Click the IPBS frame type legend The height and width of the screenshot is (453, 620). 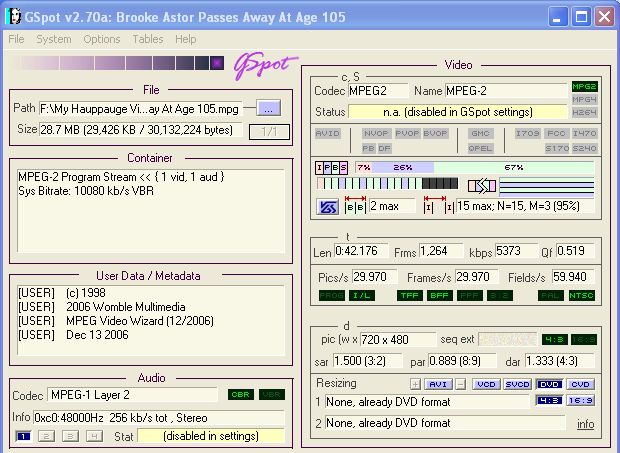(331, 168)
